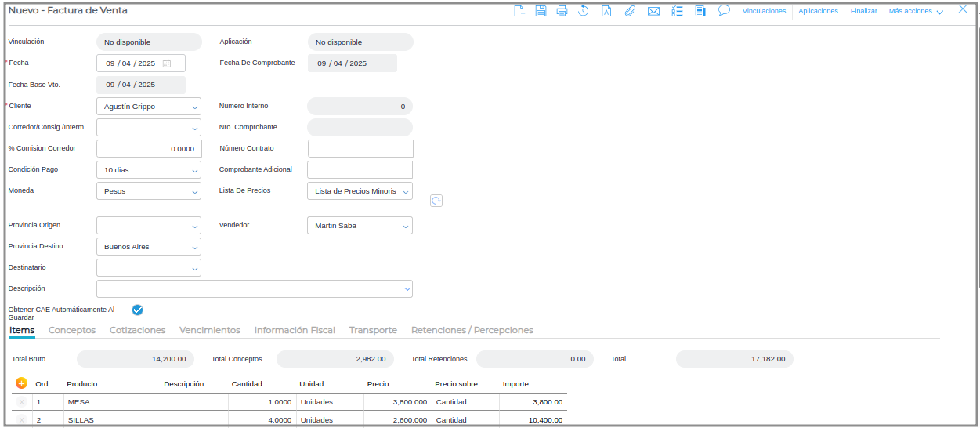Open the Más acciones menu
The image size is (980, 428).
click(x=915, y=11)
